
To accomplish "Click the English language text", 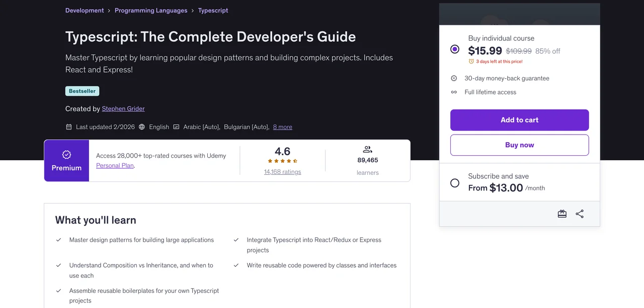I will pyautogui.click(x=159, y=127).
